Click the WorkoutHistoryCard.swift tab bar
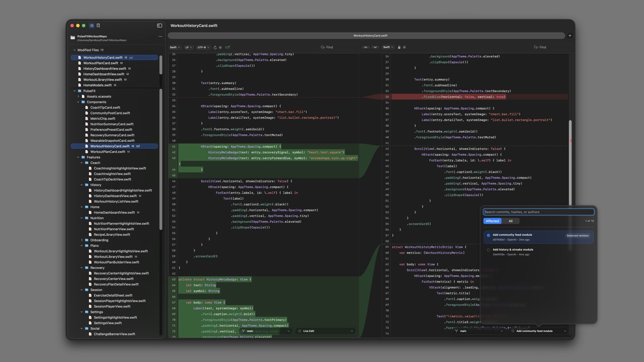 click(x=366, y=36)
